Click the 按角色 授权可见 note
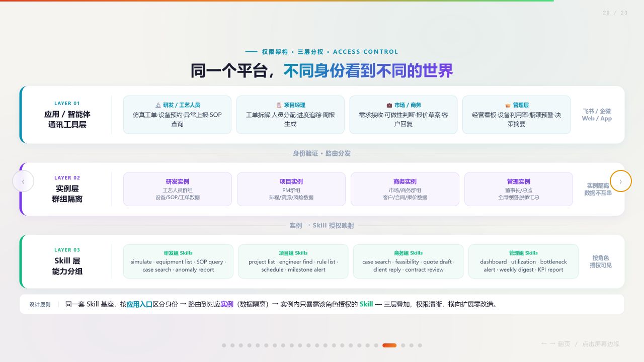The width and height of the screenshot is (644, 362). point(601,261)
